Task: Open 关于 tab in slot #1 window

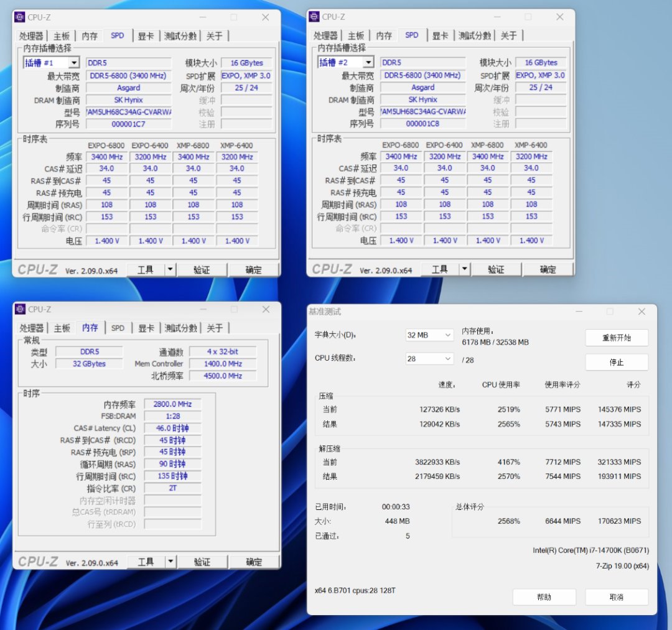Action: [x=214, y=36]
